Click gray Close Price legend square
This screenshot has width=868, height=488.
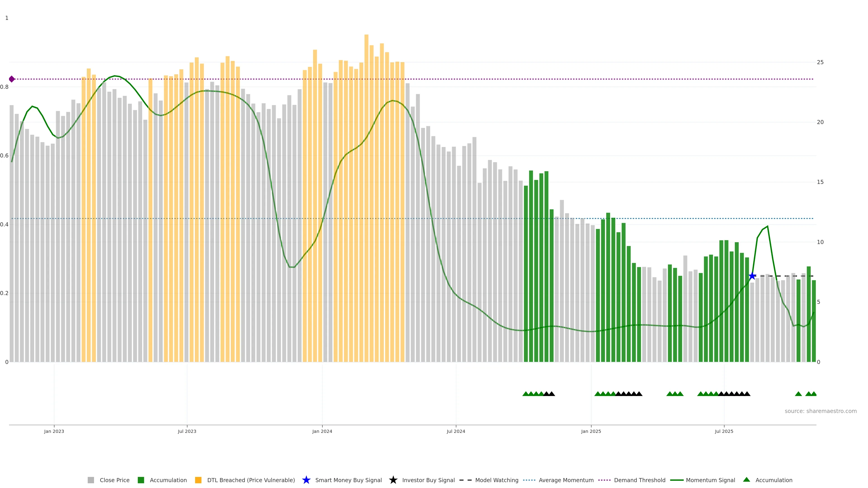[91, 480]
